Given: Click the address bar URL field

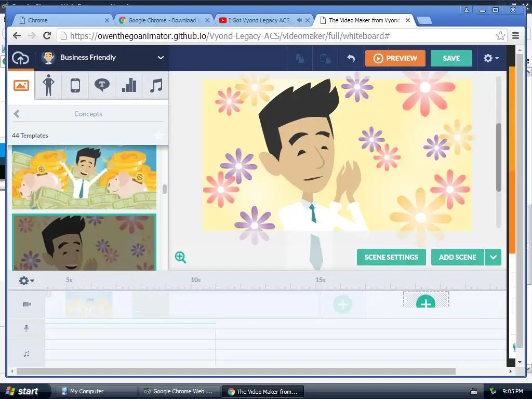Looking at the screenshot, I should pyautogui.click(x=282, y=36).
